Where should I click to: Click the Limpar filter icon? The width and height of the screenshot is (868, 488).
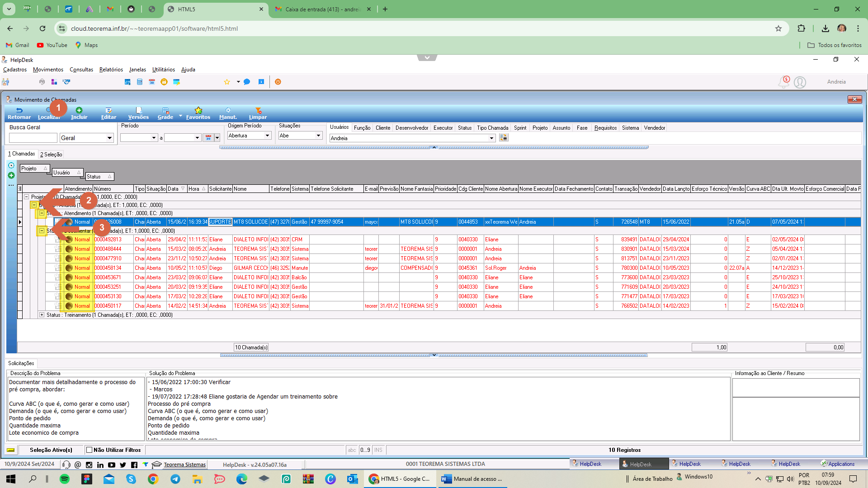(x=258, y=110)
